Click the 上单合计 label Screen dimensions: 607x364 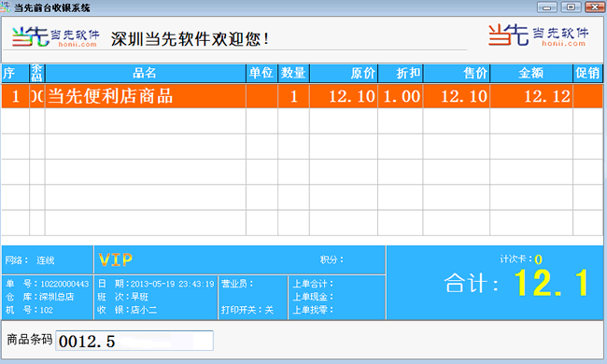[x=313, y=284]
